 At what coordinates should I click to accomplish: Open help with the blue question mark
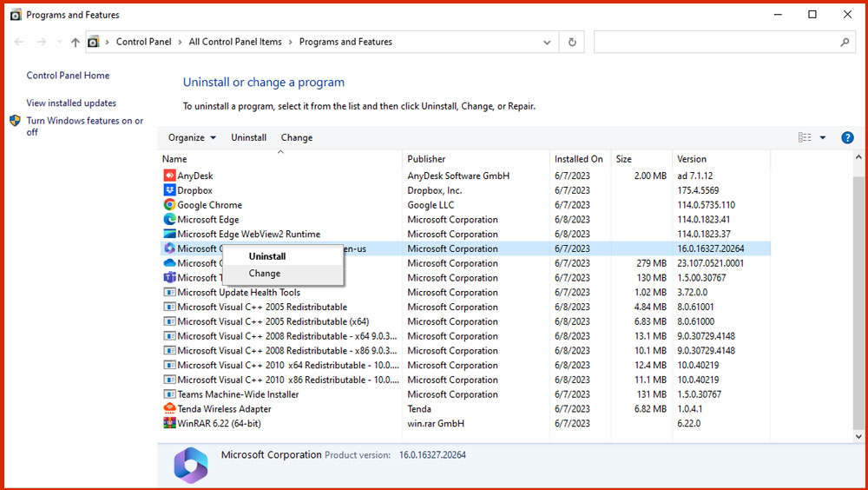[x=847, y=137]
